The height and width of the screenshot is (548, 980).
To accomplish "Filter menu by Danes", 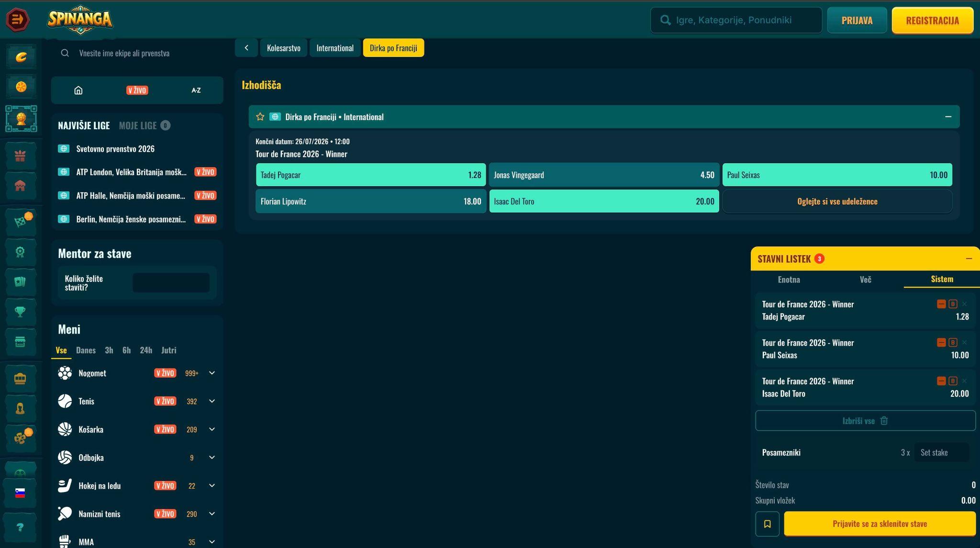I will (x=86, y=350).
